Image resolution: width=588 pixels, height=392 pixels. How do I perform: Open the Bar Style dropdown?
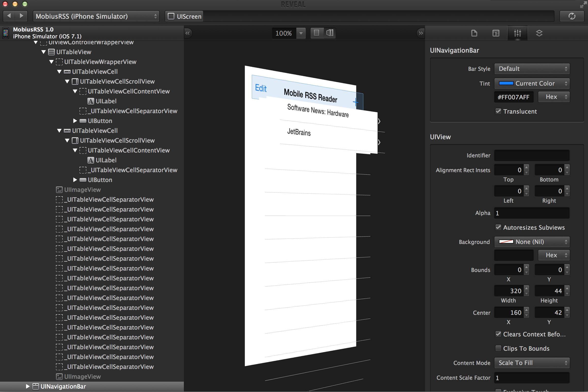(531, 68)
